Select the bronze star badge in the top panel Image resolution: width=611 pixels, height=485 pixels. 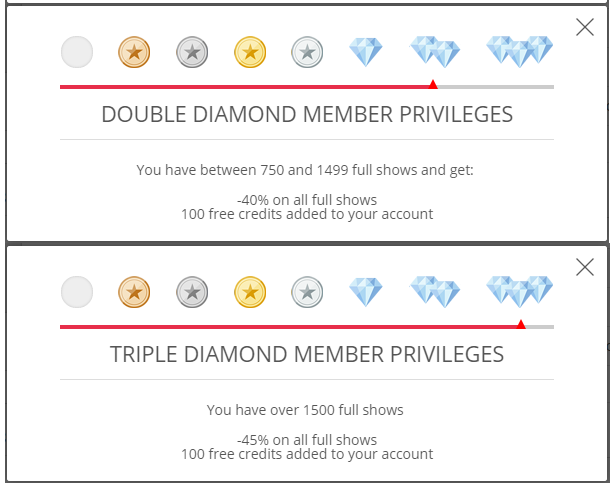tap(134, 51)
